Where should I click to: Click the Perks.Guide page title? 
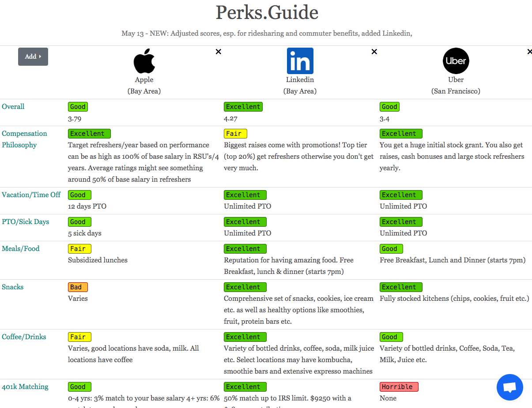point(266,13)
